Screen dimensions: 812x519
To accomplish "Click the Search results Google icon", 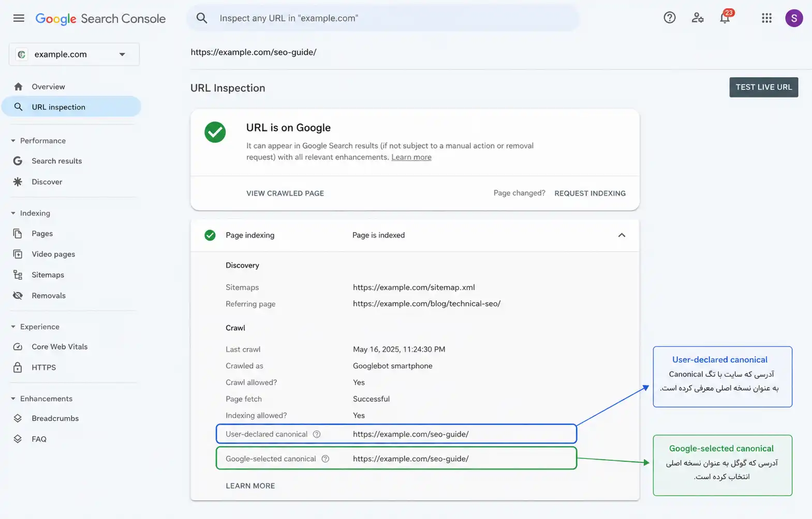I will pyautogui.click(x=18, y=161).
